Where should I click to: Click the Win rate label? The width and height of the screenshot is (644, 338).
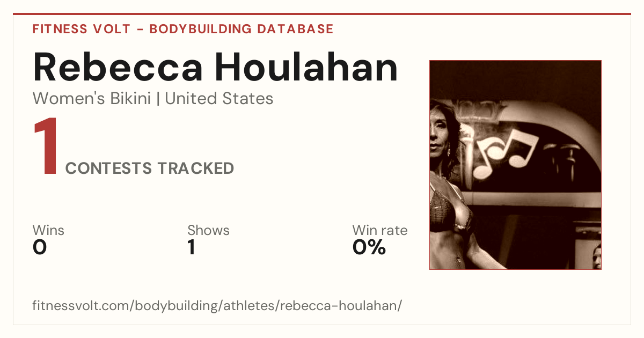tap(380, 230)
